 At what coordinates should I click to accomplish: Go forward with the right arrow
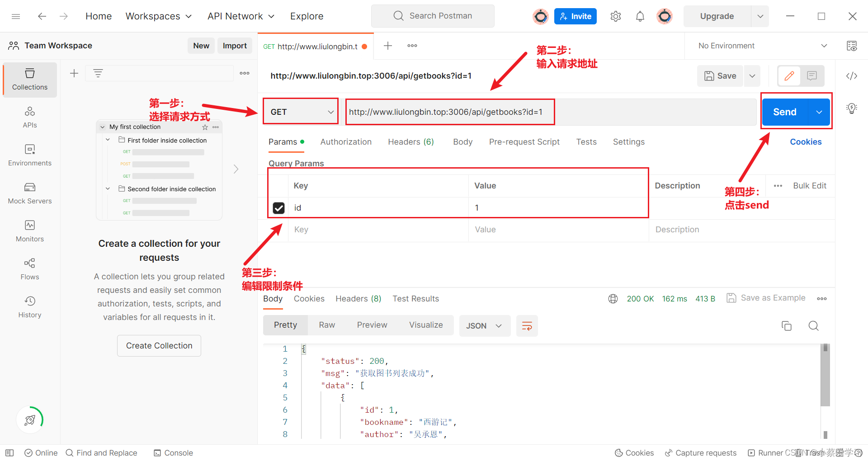[64, 16]
